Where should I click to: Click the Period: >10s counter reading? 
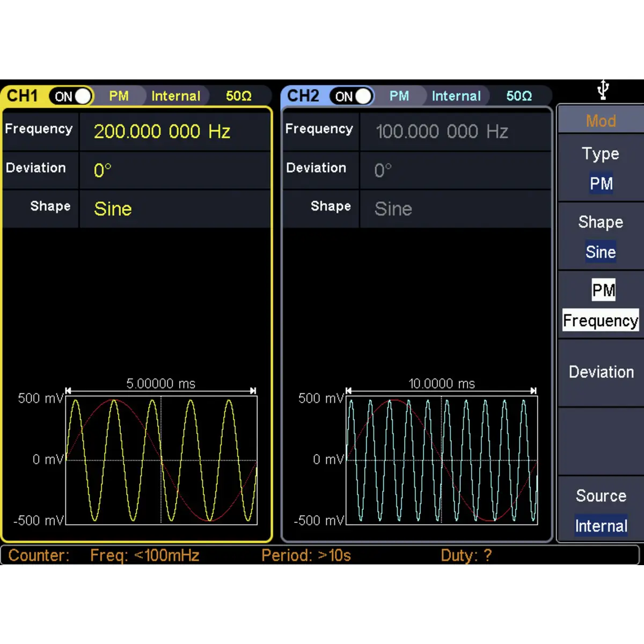click(306, 555)
